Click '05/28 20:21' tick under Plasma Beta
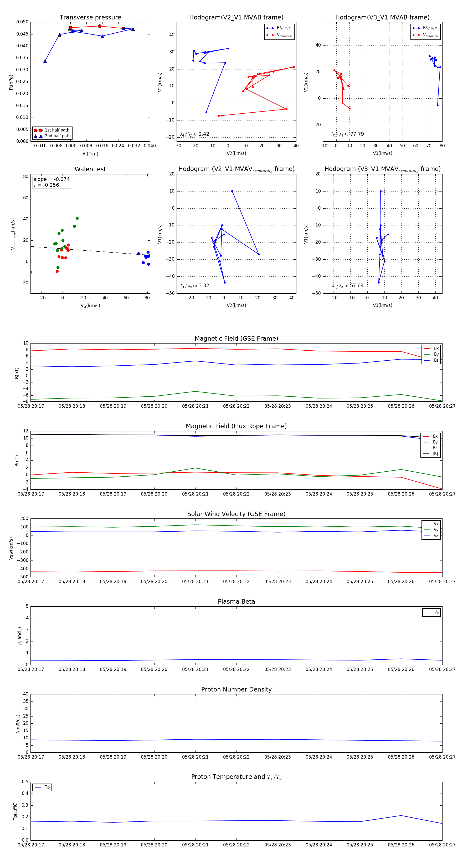This screenshot has height=868, width=473. point(195,669)
